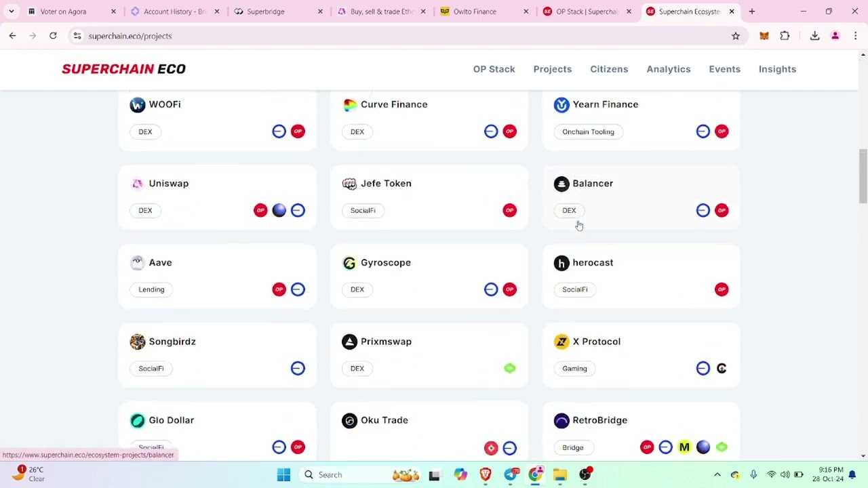Image resolution: width=868 pixels, height=488 pixels.
Task: Go to the Events page
Action: click(724, 69)
